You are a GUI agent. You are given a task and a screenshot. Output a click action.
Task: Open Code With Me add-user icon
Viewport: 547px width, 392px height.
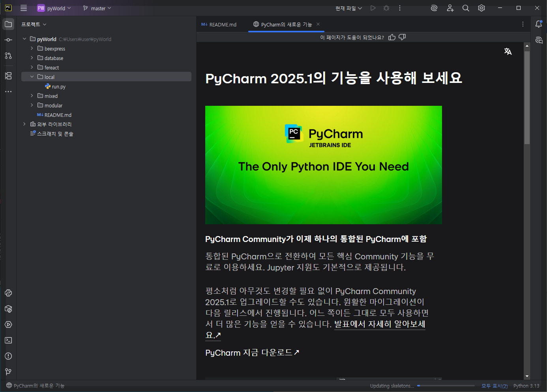[450, 8]
